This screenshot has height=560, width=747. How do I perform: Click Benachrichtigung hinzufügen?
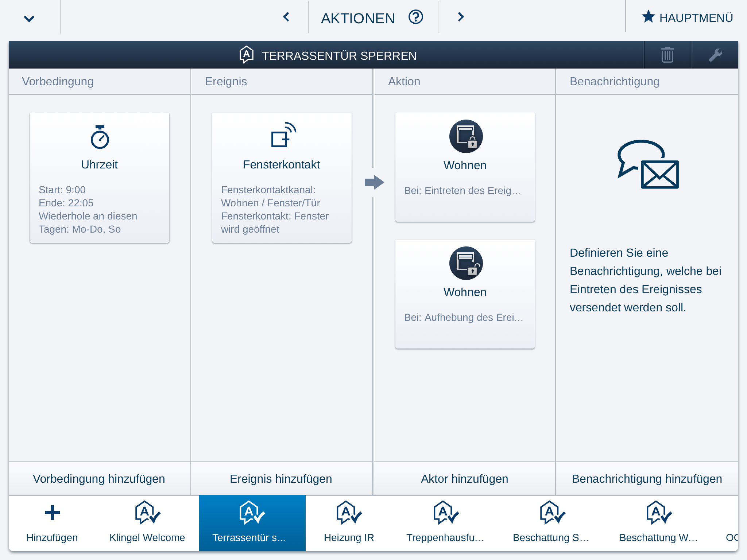[647, 479]
